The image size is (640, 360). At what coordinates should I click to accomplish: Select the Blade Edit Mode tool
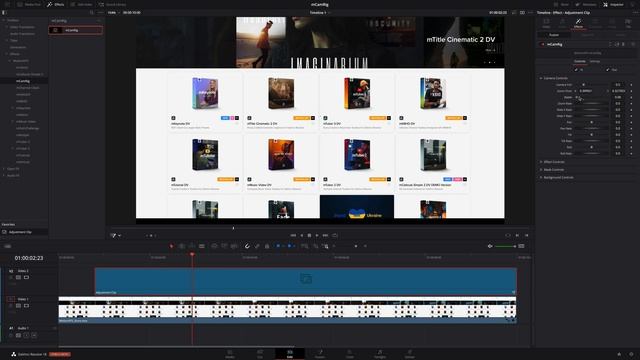[202, 246]
